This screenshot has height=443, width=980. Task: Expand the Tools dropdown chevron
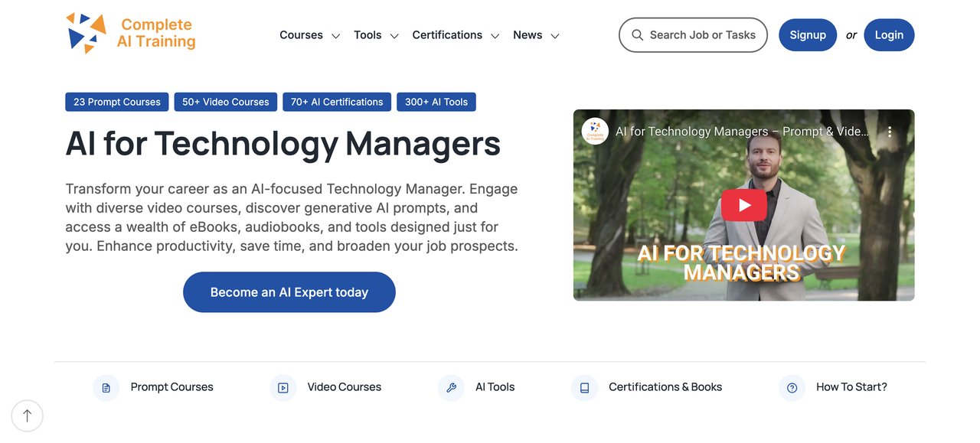click(x=394, y=36)
